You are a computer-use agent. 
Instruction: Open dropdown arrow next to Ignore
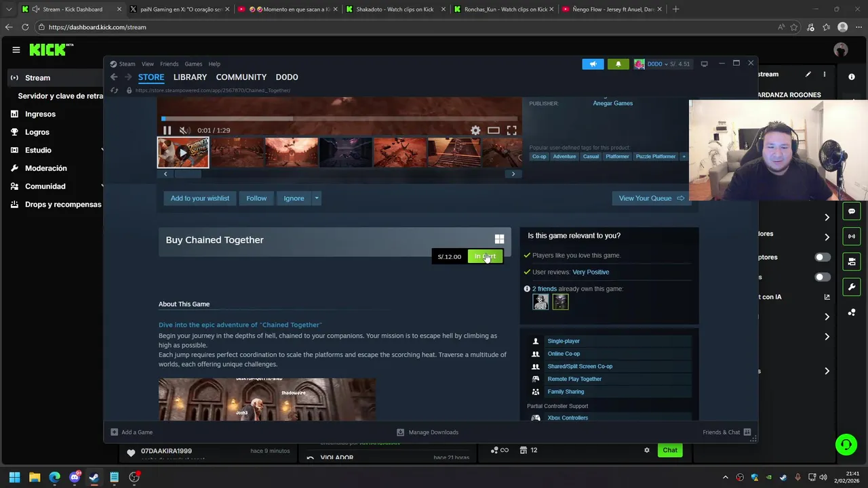(x=316, y=198)
